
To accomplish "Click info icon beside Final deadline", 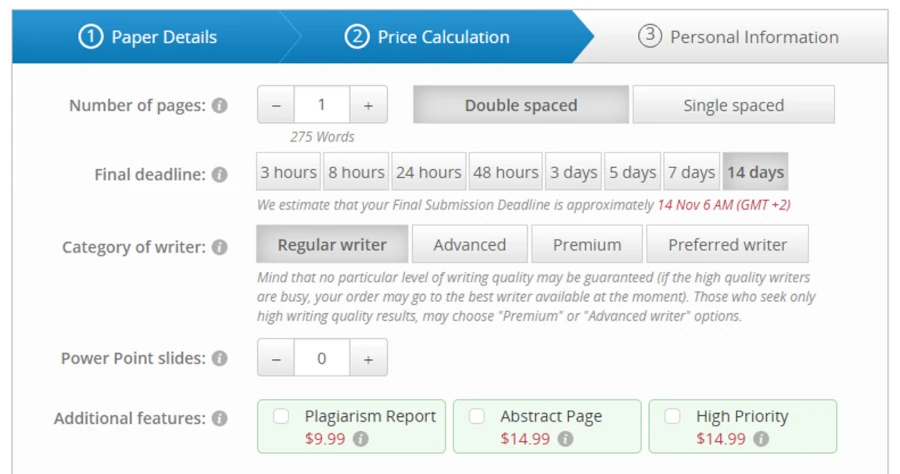I will pyautogui.click(x=220, y=174).
